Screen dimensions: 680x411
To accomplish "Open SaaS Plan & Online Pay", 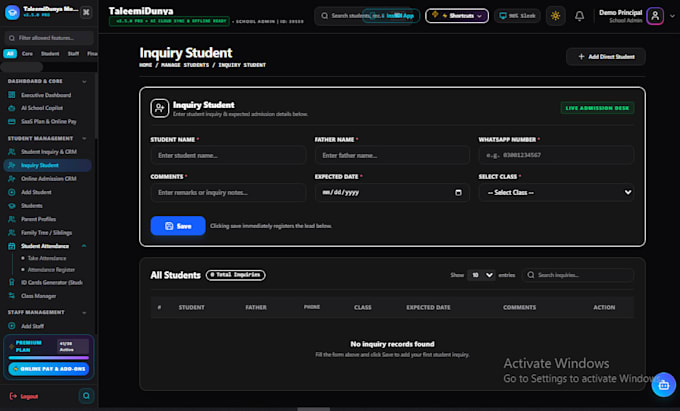I will coord(49,121).
